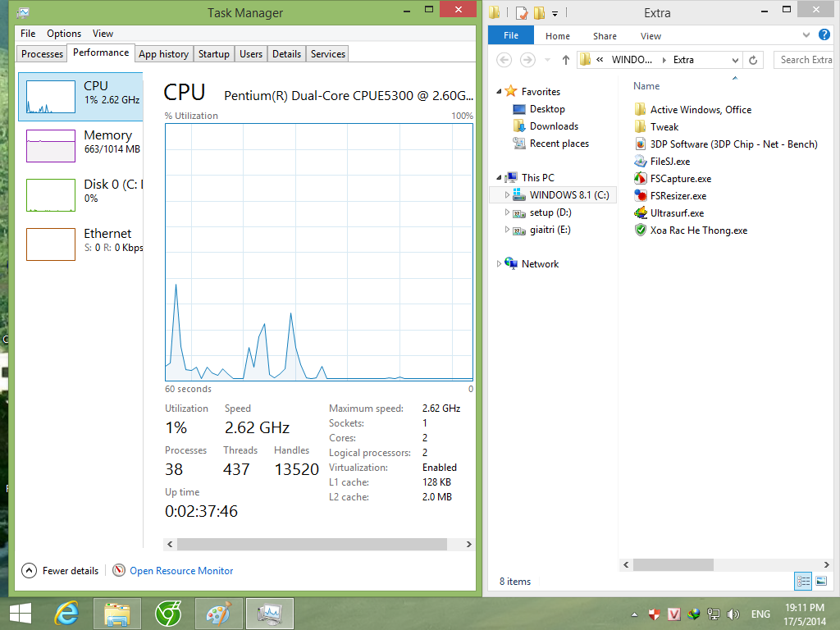Click the volume speaker tray icon

(x=733, y=614)
